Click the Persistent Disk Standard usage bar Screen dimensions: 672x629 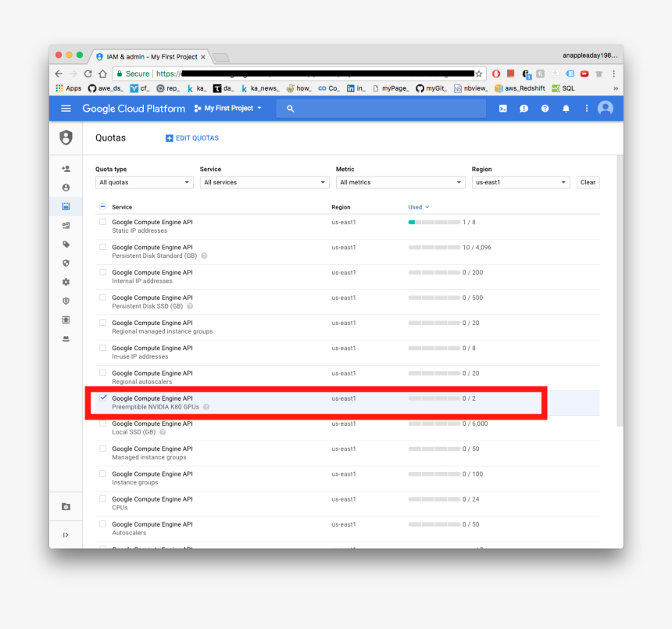click(434, 248)
